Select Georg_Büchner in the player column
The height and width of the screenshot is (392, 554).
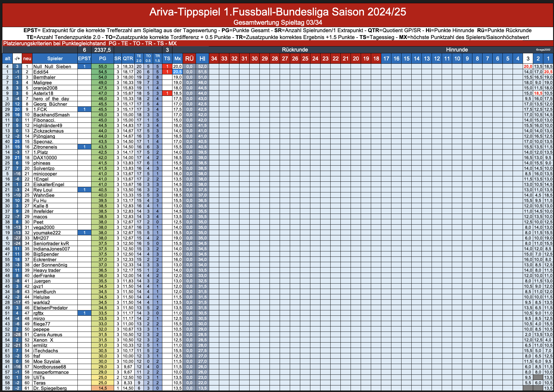55,104
